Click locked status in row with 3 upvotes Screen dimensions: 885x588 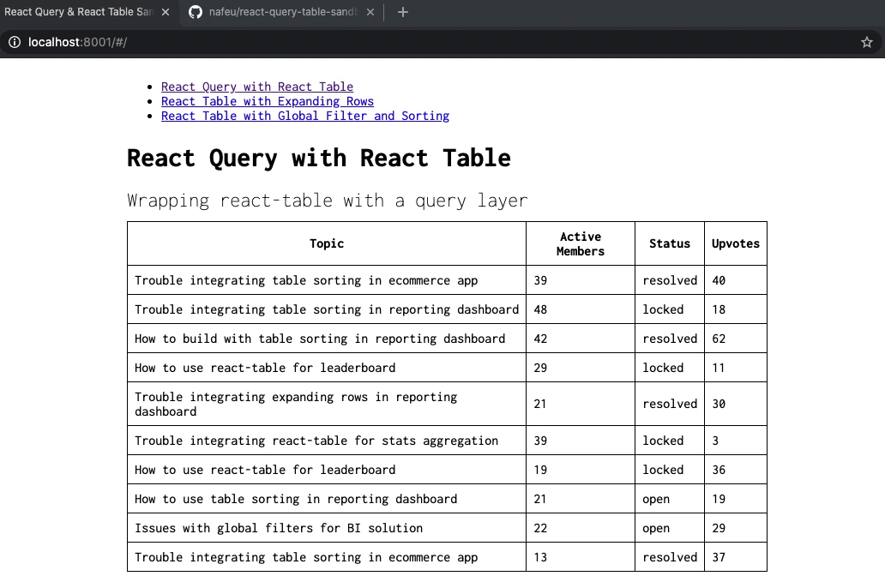point(663,441)
